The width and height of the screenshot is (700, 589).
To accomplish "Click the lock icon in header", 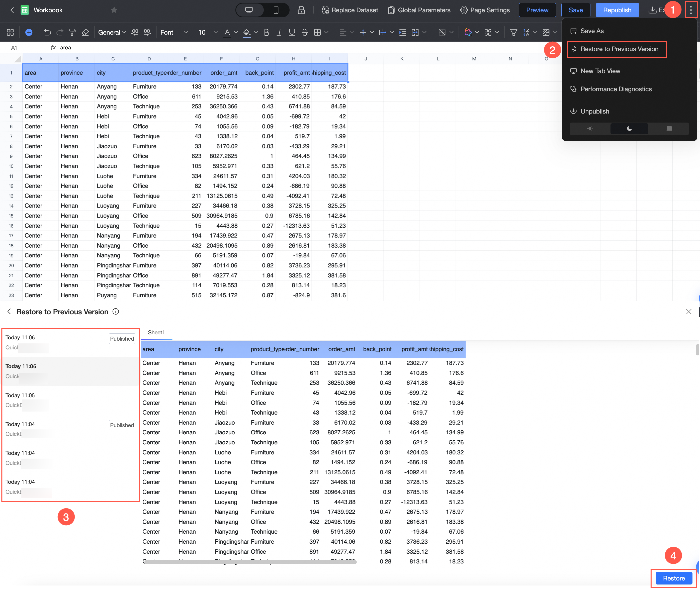I will click(x=301, y=10).
